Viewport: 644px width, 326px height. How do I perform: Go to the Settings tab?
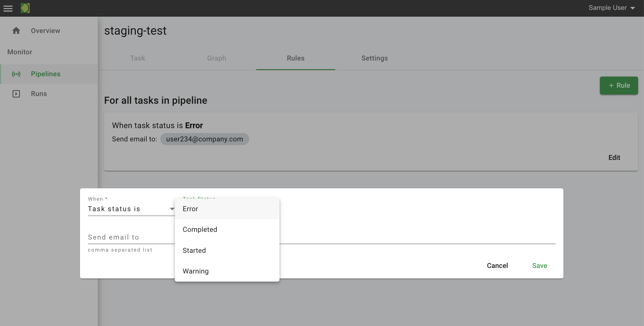coord(374,58)
